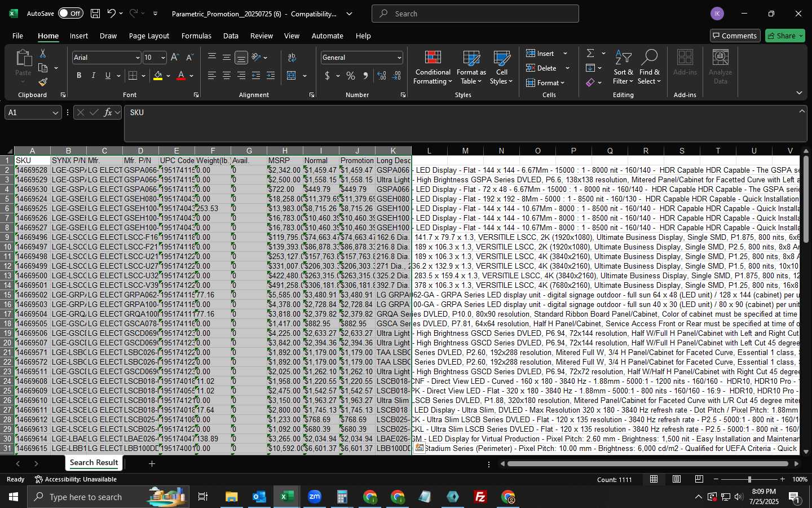The width and height of the screenshot is (812, 508).
Task: Expand Format as Table menu
Action: [471, 67]
